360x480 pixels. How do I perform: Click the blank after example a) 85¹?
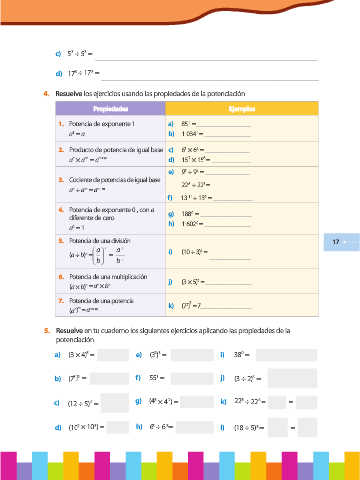tap(223, 126)
